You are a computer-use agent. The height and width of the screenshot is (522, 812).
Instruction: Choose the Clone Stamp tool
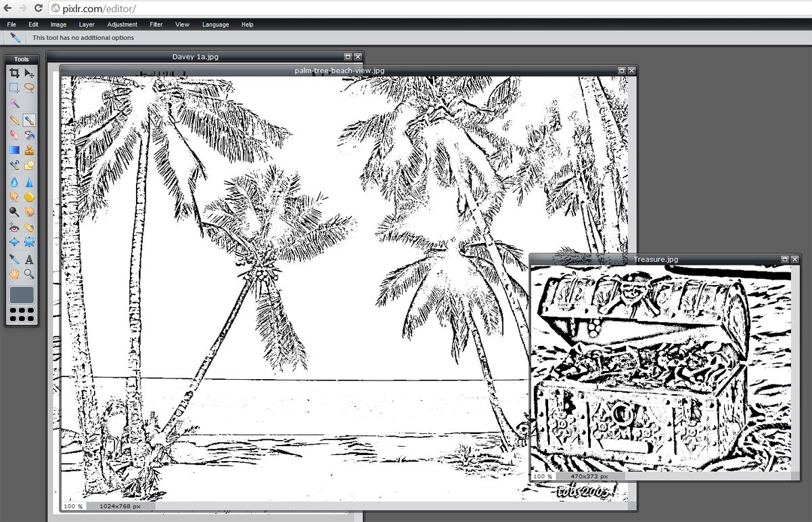tap(29, 149)
